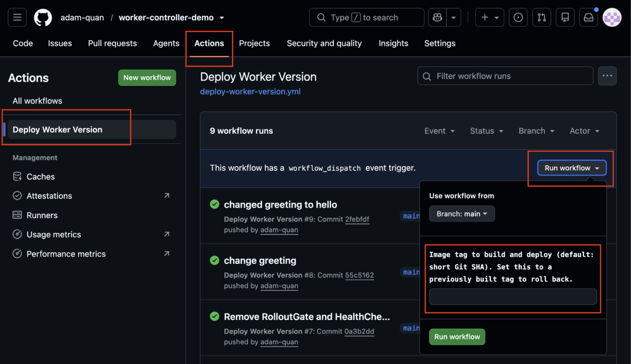The height and width of the screenshot is (364, 631).
Task: Open run 'Remove RolloutGate and HealthChe...'
Action: click(307, 317)
